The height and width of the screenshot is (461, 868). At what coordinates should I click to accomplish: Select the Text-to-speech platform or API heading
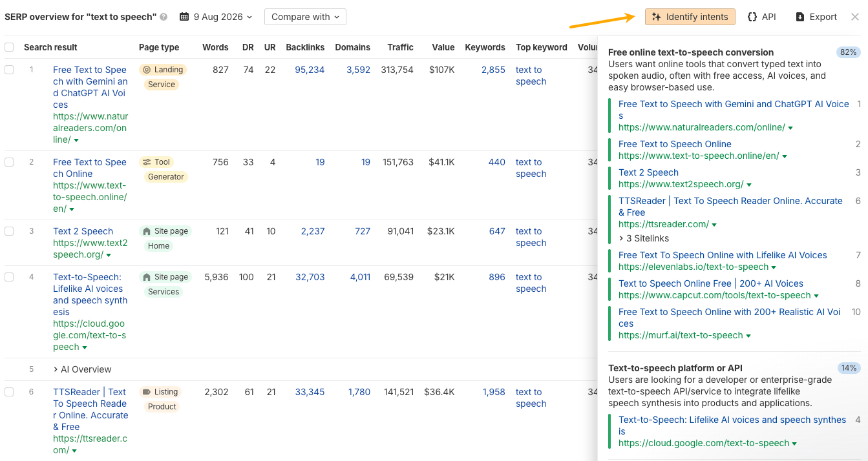click(x=675, y=368)
